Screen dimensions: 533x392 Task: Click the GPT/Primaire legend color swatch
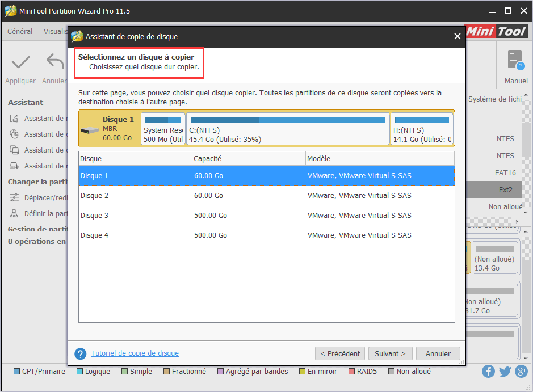16,371
